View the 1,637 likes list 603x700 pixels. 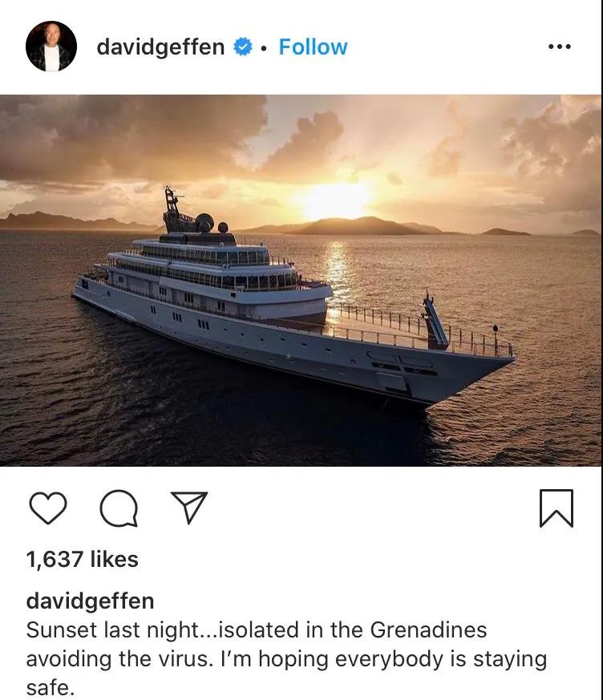pos(82,559)
